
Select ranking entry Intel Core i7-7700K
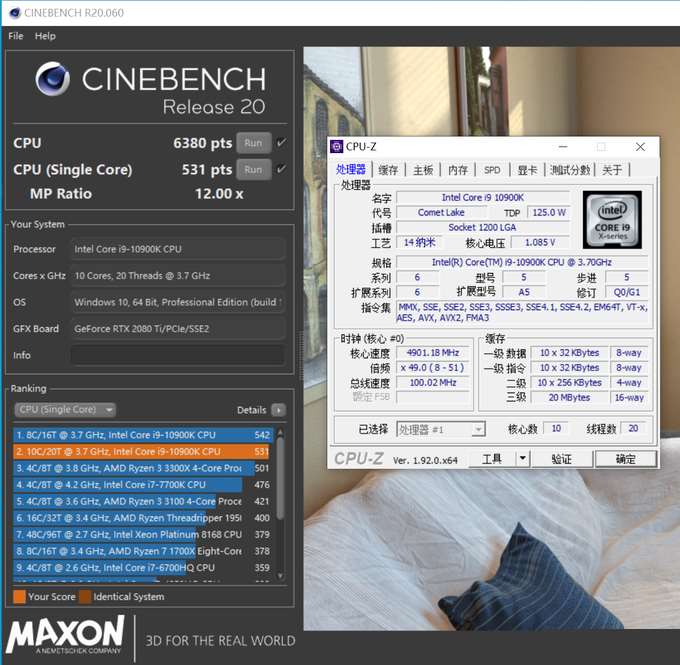[x=143, y=485]
